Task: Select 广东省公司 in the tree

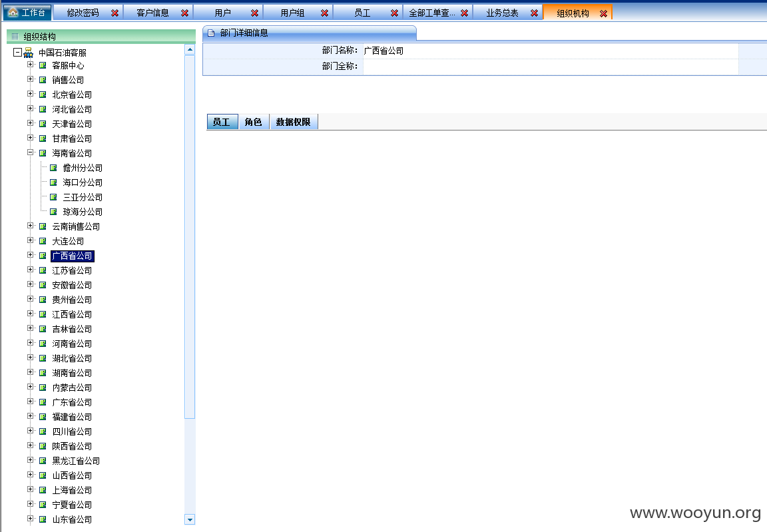Action: click(72, 402)
